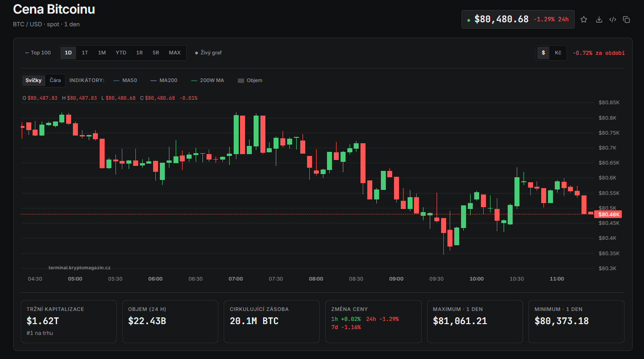Click the BTC / USD · spot · 1 den subtitle
This screenshot has height=359, width=644.
(47, 24)
